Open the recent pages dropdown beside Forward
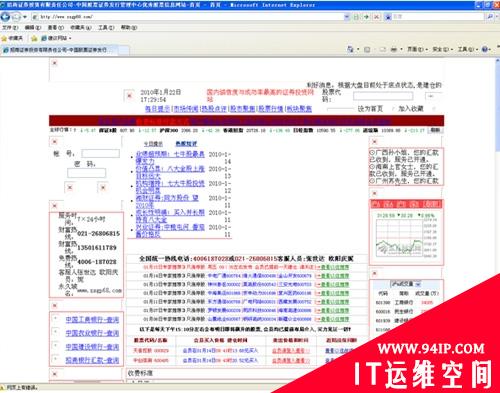 (x=25, y=17)
